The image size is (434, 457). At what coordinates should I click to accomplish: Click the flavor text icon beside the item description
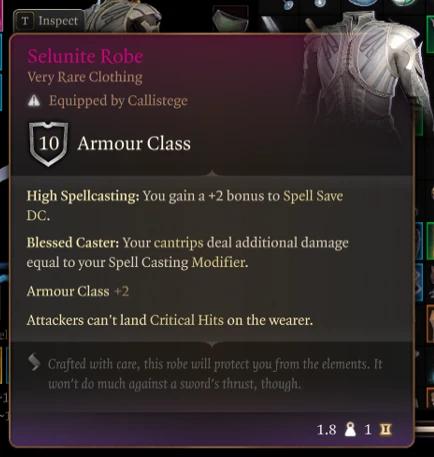[34, 363]
